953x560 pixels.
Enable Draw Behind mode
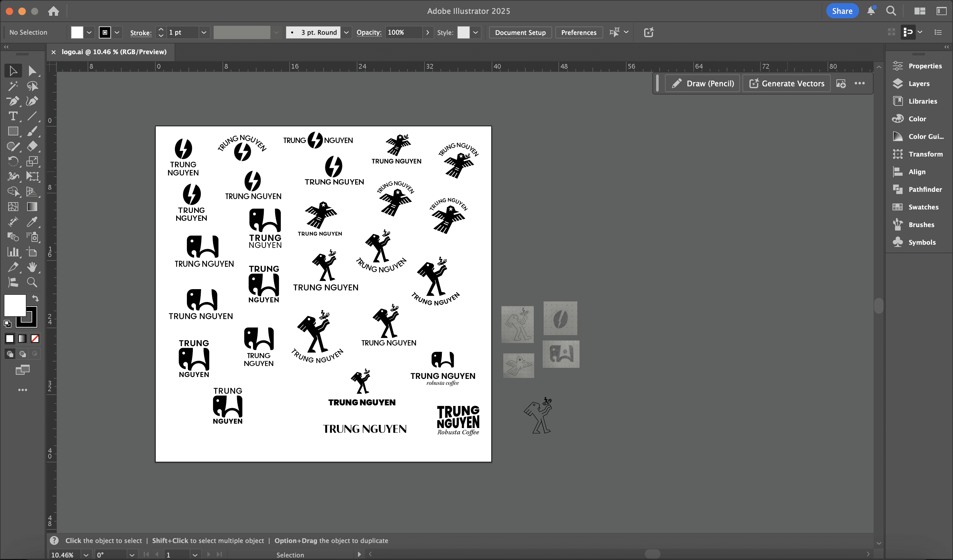pos(23,354)
